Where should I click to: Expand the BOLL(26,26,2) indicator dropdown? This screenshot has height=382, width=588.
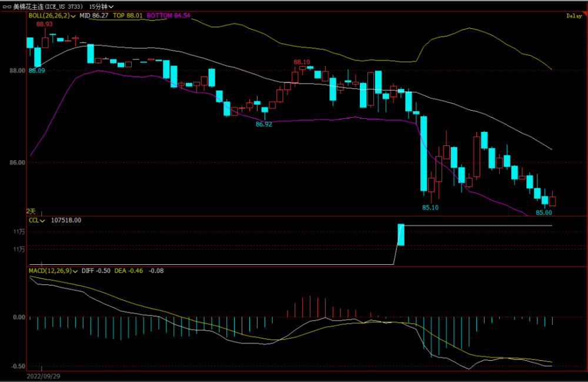pyautogui.click(x=73, y=16)
